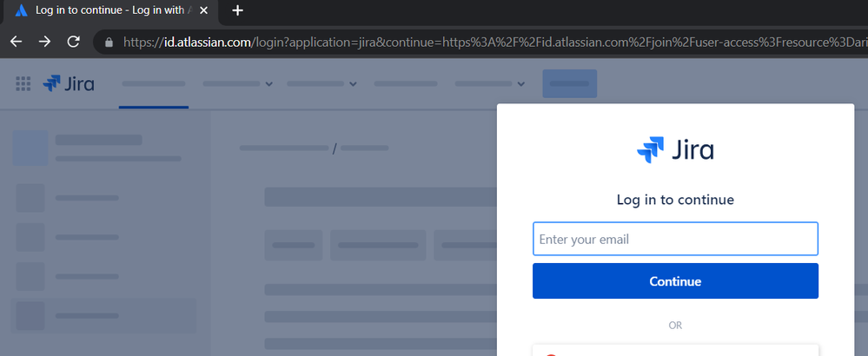Close the 'Log in to continue' tab

pos(203,10)
